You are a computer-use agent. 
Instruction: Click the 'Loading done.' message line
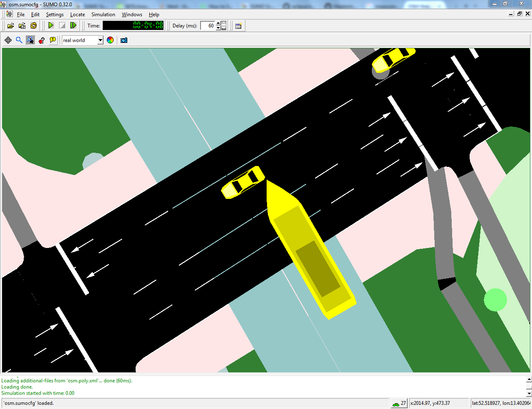[x=17, y=387]
